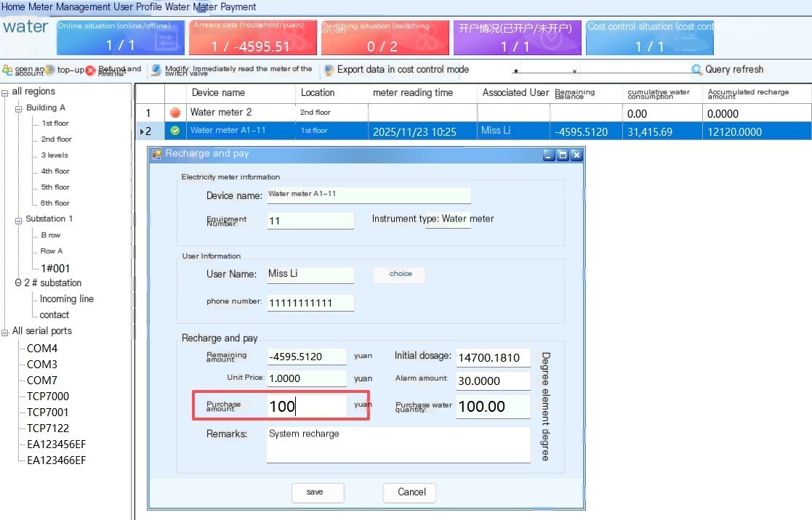Screen dimensions: 812x520
Task: Collapse the all regions tree node
Action: click(x=4, y=93)
